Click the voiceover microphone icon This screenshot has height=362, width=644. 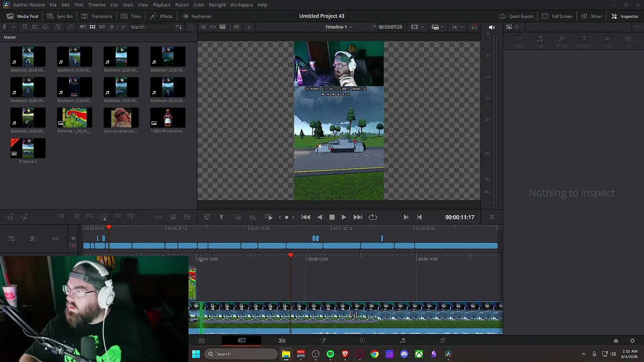[x=222, y=217]
